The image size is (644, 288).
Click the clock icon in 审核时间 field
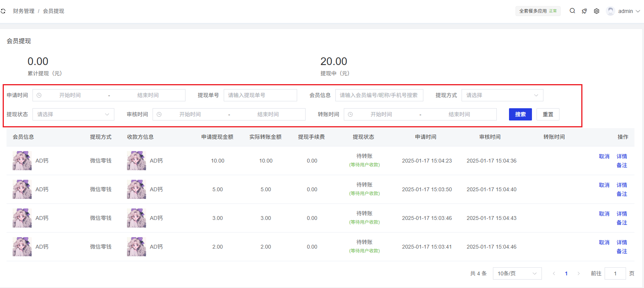tap(159, 114)
